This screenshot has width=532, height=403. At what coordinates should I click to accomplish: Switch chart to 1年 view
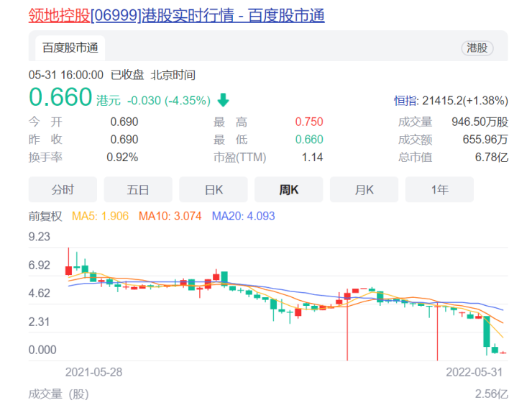point(439,189)
